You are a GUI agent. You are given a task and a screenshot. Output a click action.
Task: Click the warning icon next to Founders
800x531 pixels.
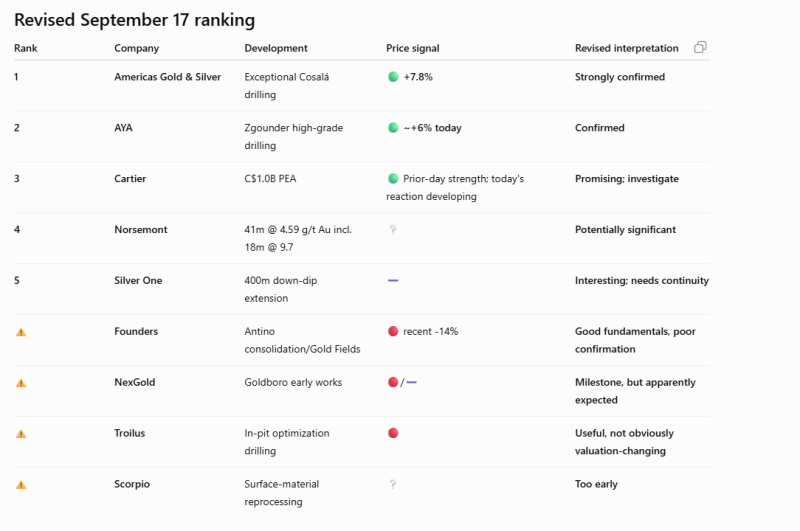[x=21, y=332]
